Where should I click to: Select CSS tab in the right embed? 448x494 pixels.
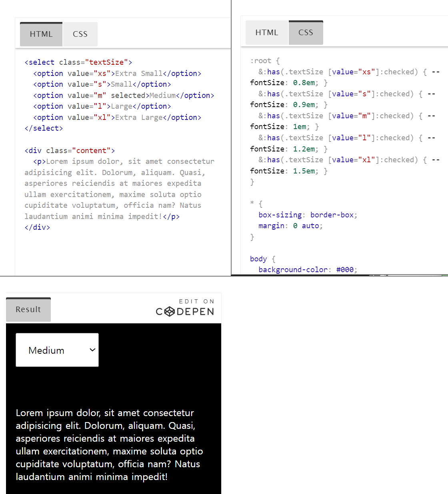click(x=306, y=33)
